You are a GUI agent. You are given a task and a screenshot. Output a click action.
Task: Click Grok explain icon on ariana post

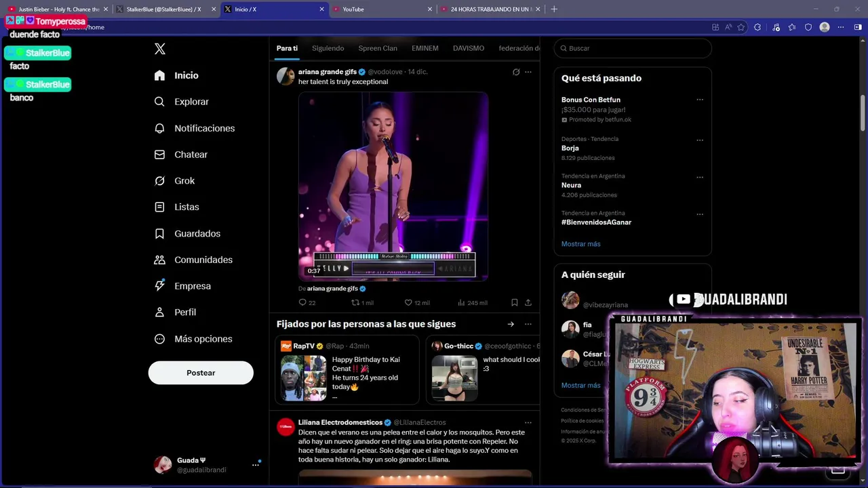click(516, 72)
